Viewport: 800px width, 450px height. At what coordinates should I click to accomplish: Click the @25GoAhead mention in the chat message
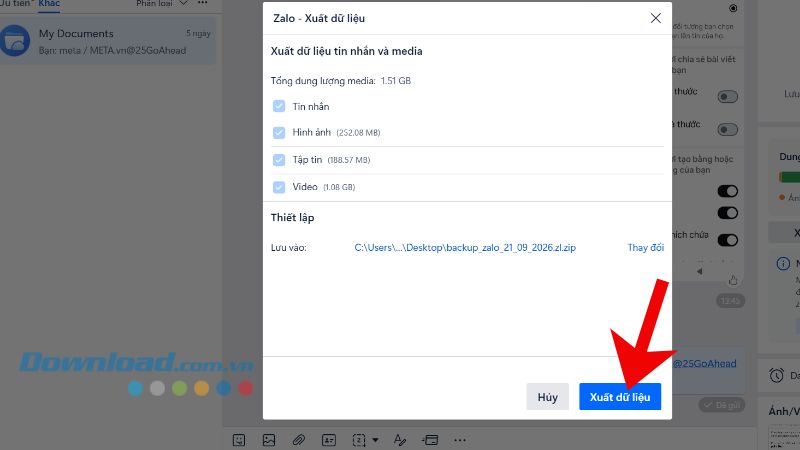705,364
